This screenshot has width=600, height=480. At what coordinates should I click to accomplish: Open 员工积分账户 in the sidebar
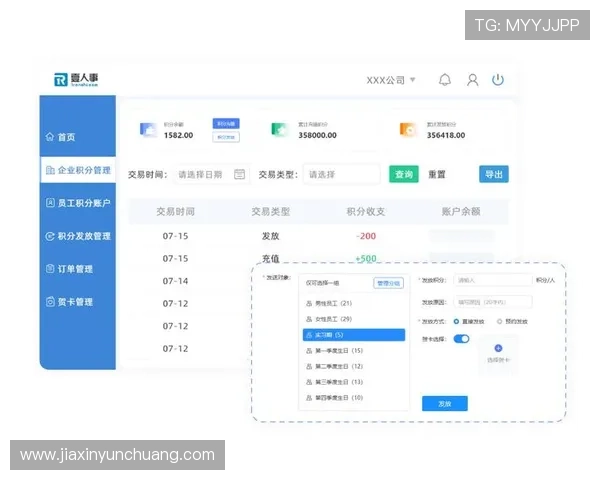pyautogui.click(x=78, y=203)
